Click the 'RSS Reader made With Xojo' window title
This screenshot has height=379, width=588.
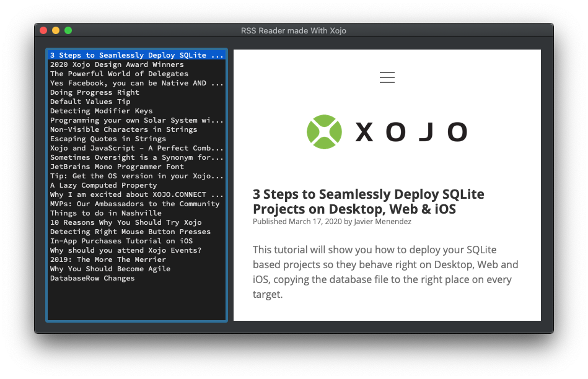coord(294,31)
